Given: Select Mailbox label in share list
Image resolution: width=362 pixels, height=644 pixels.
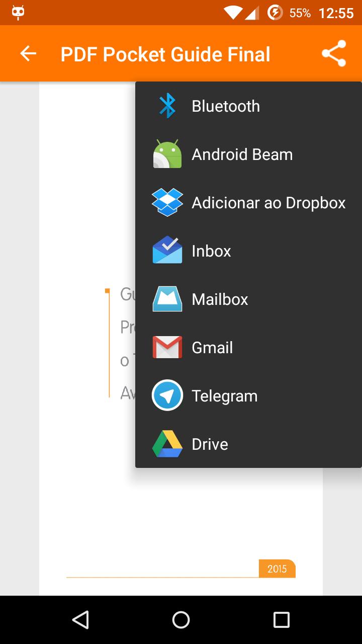Looking at the screenshot, I should click(220, 299).
